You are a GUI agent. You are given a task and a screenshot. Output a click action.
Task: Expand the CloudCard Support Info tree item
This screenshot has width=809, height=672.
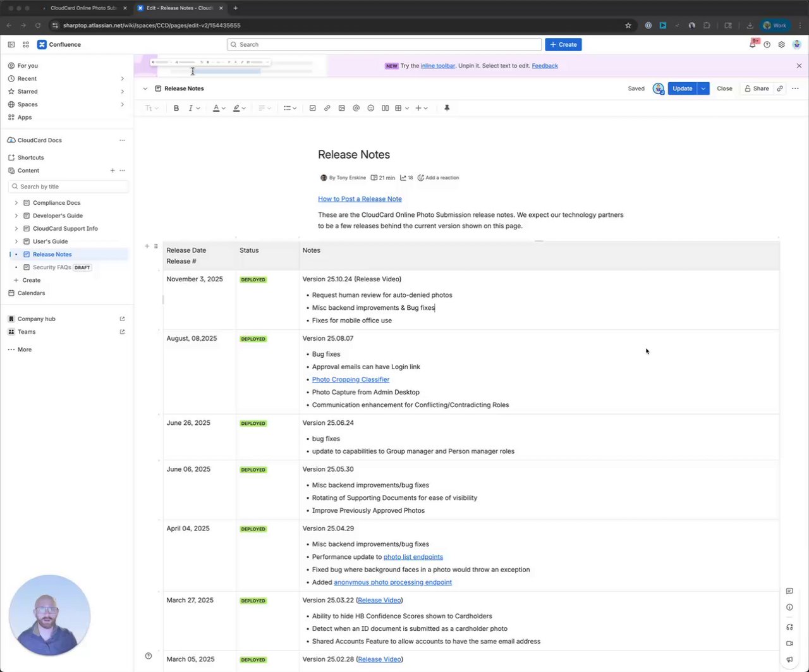coord(16,229)
